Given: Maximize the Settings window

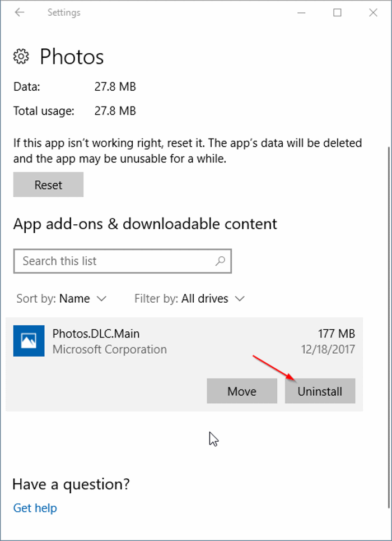Looking at the screenshot, I should [337, 13].
